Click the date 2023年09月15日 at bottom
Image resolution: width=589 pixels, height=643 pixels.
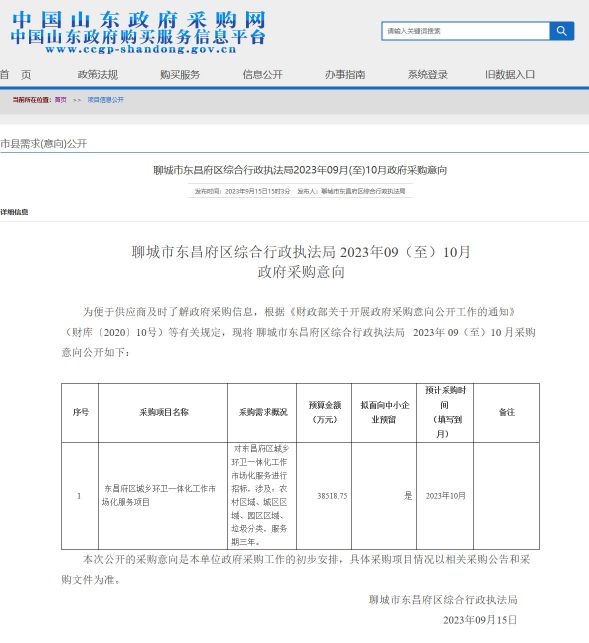coord(480,620)
